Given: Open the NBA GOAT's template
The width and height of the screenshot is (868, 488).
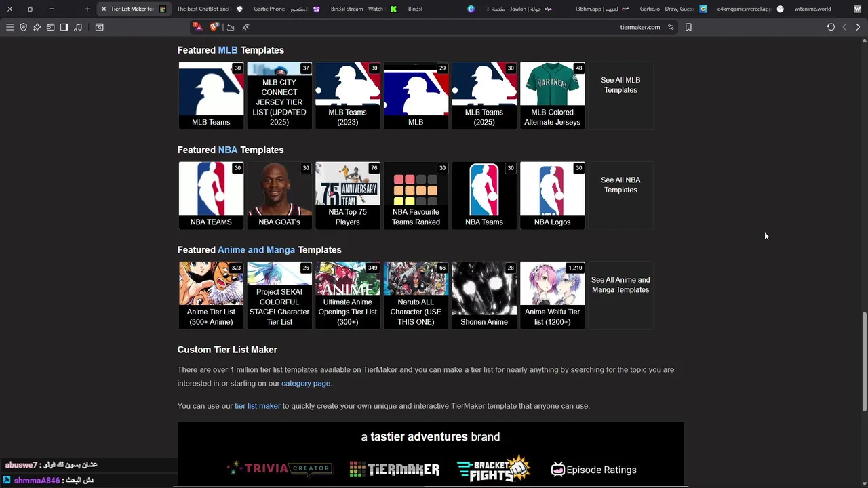Looking at the screenshot, I should (279, 195).
